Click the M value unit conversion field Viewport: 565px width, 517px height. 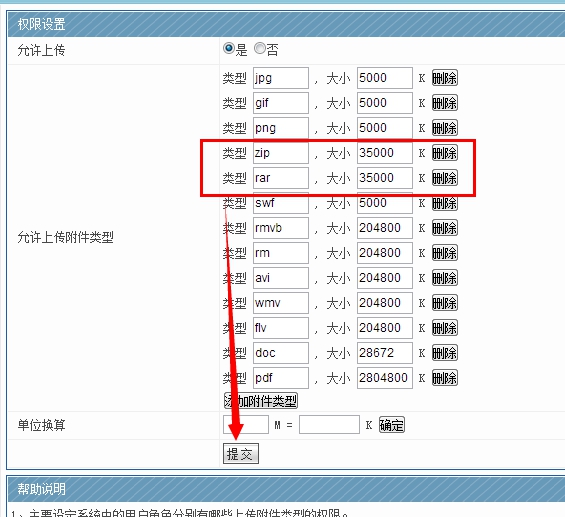click(246, 425)
